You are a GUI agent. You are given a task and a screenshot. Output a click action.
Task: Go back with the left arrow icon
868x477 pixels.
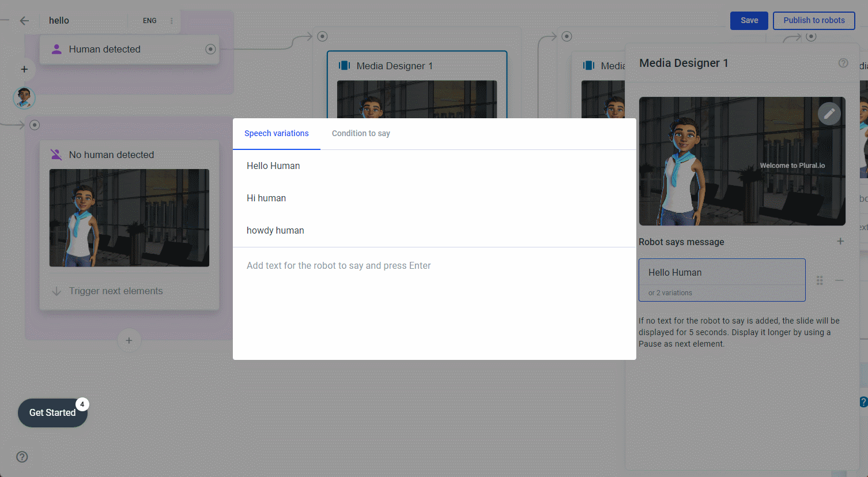[24, 21]
